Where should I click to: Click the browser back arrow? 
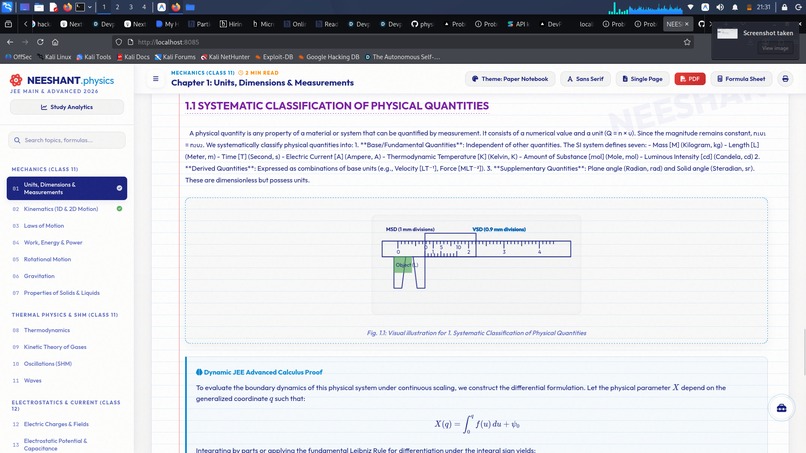[x=10, y=42]
